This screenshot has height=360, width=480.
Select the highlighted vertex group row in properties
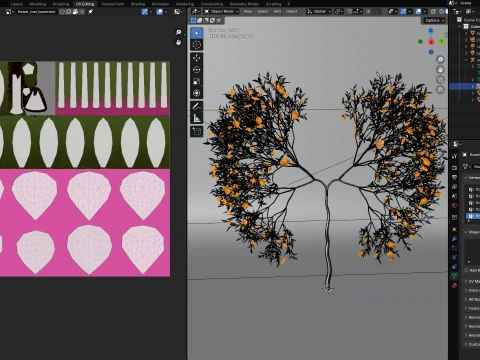473,216
